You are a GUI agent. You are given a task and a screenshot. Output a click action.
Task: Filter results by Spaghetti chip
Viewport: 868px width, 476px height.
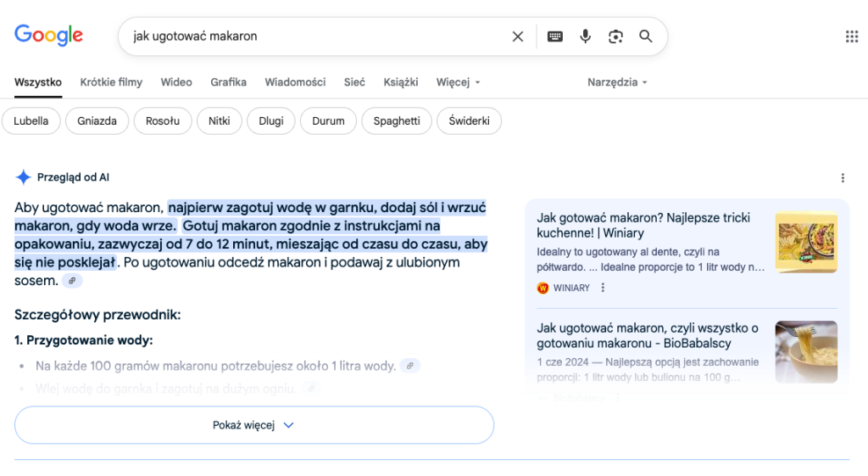point(397,120)
